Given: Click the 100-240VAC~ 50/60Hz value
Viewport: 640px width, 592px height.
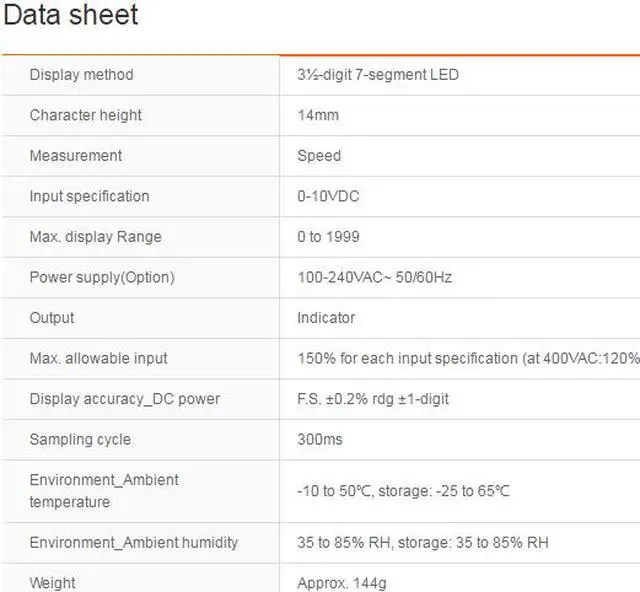Looking at the screenshot, I should point(374,277).
